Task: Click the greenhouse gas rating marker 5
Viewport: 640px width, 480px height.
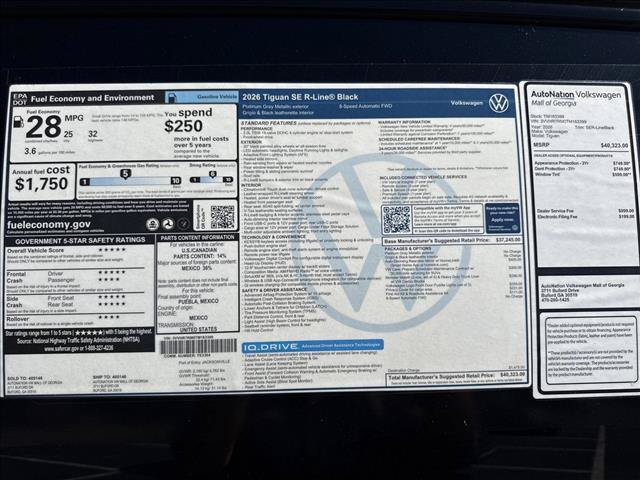Action: (x=125, y=174)
